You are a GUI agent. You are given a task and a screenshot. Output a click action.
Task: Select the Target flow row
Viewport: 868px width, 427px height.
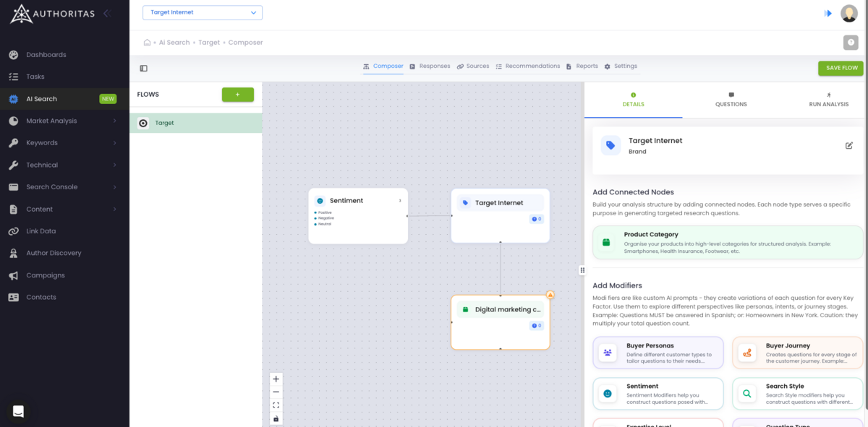(195, 123)
